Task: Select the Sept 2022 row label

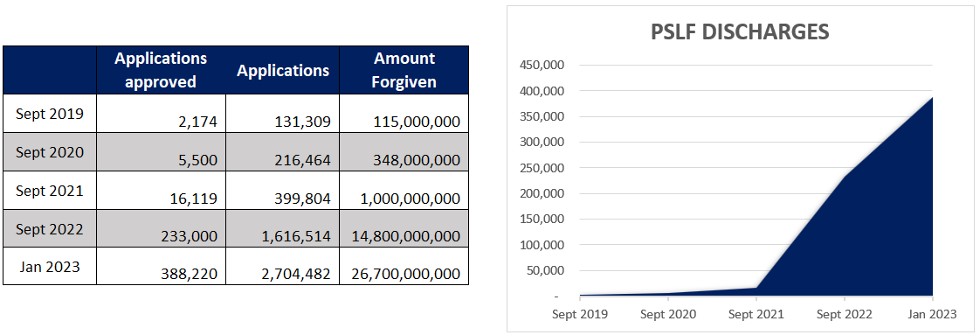Action: [50, 228]
